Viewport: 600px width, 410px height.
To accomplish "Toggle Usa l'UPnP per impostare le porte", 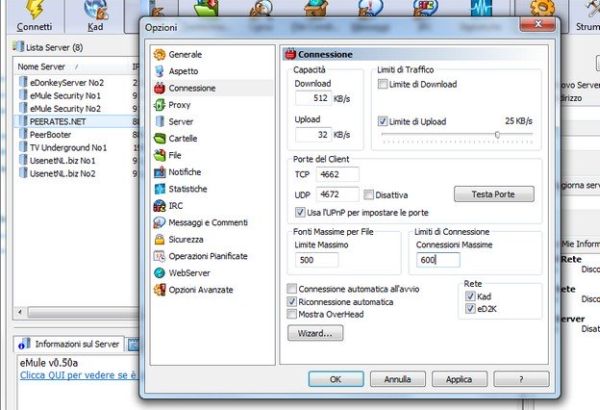I will click(x=300, y=212).
